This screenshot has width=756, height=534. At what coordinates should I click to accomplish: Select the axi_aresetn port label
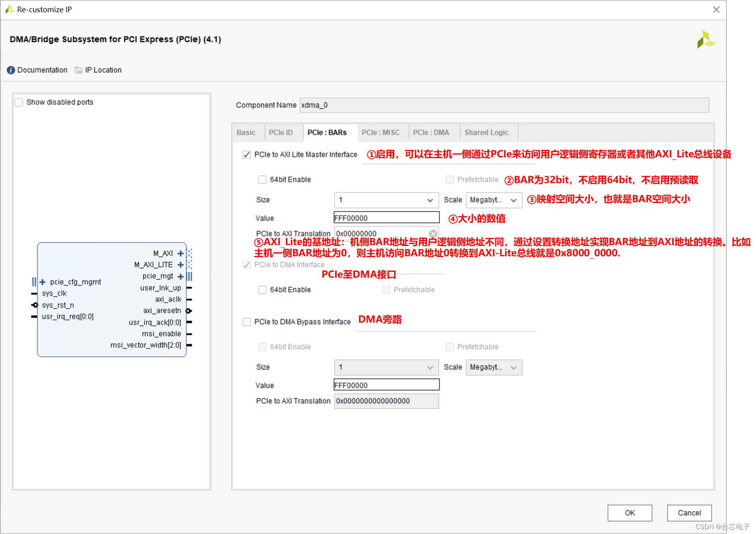pyautogui.click(x=162, y=311)
